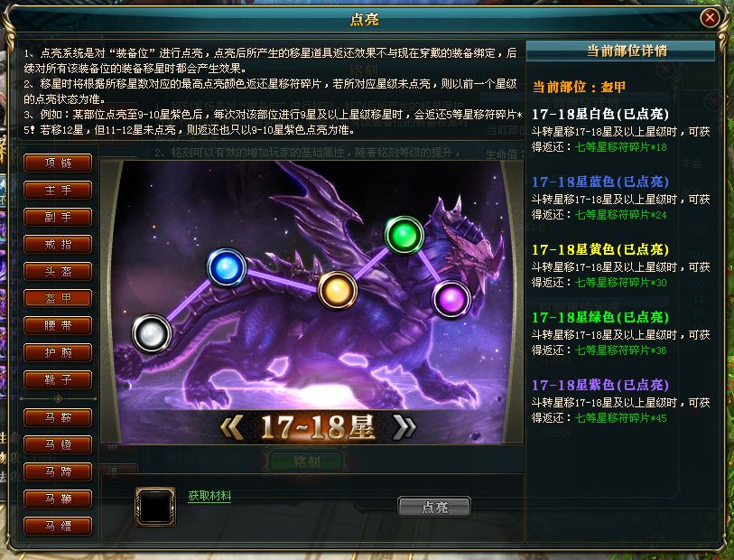This screenshot has width=734, height=560.
Task: Click the 点亮 button
Action: (x=434, y=507)
